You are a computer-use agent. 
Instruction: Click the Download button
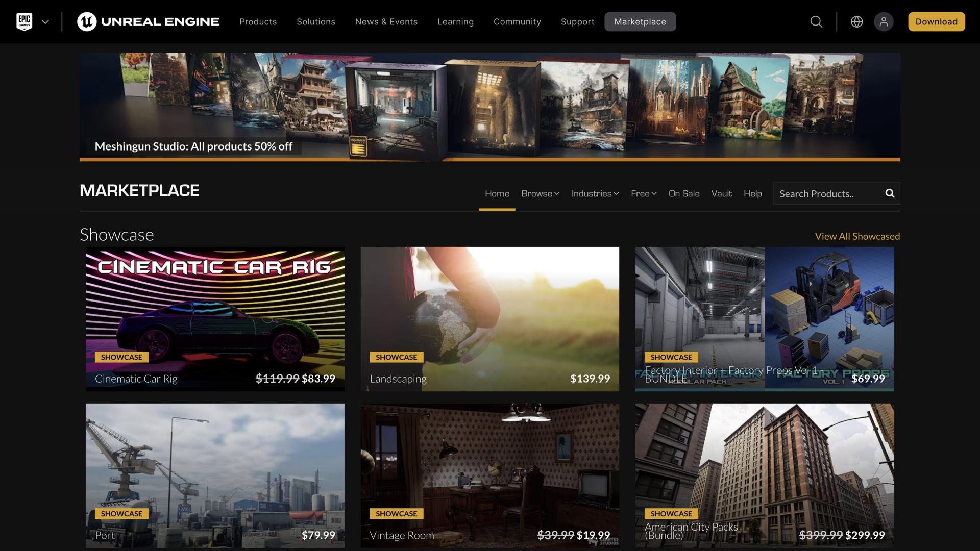(x=936, y=21)
